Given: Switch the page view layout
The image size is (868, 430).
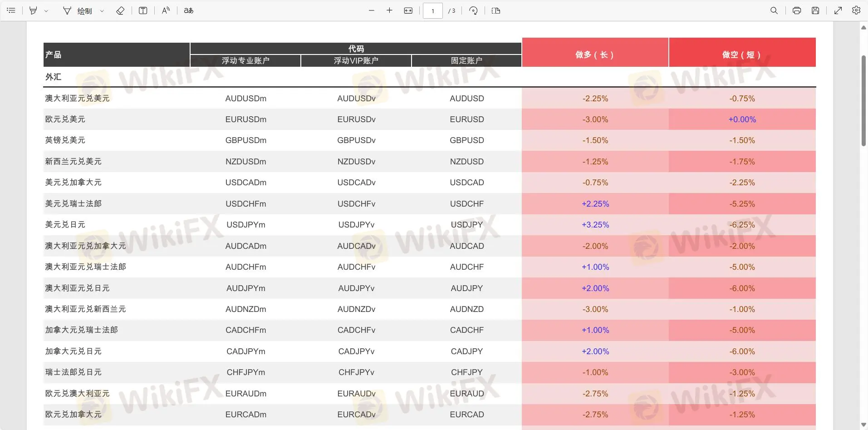Looking at the screenshot, I should click(496, 10).
